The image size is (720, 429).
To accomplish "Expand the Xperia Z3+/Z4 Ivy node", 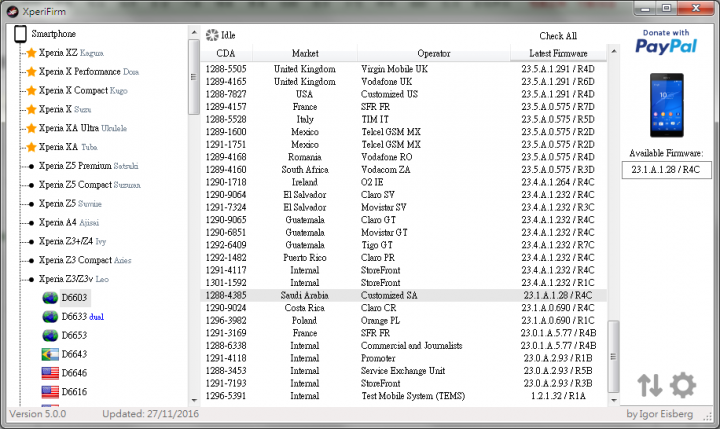I will [31, 241].
